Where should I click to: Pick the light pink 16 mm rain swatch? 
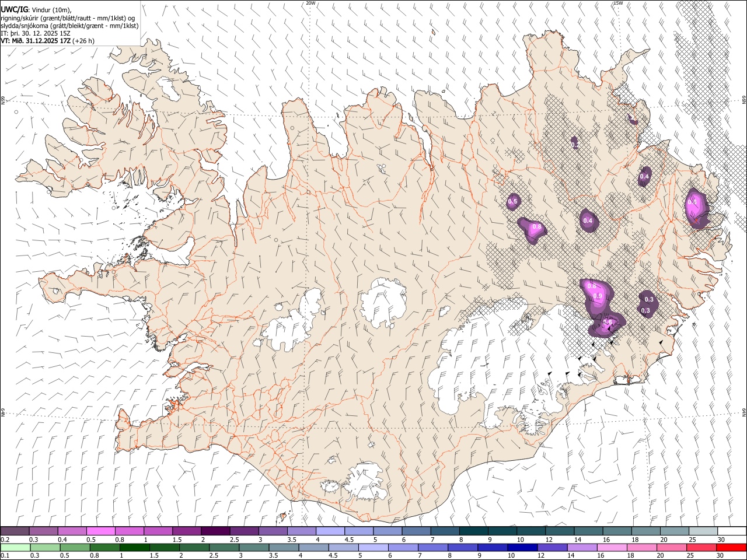click(x=611, y=548)
